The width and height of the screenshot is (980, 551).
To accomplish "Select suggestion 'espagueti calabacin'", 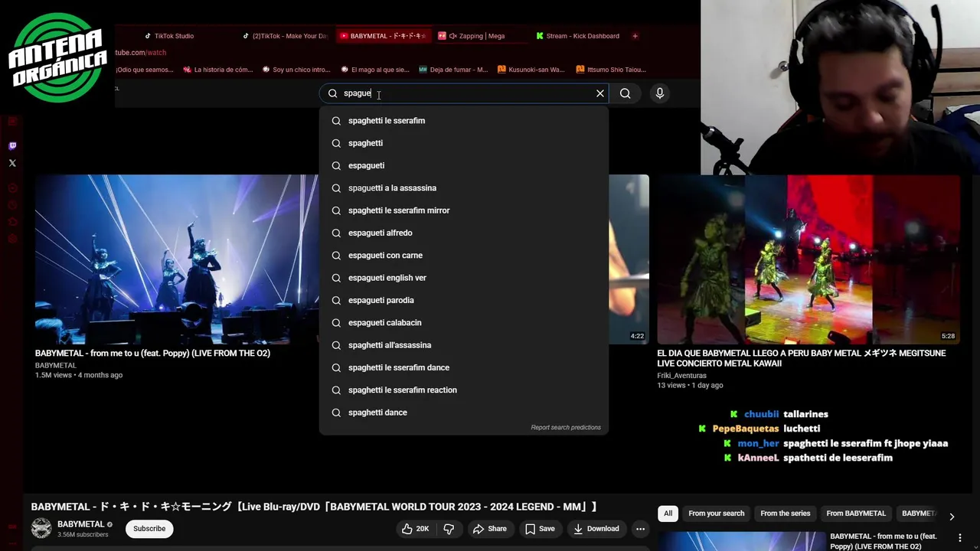I will (x=463, y=323).
